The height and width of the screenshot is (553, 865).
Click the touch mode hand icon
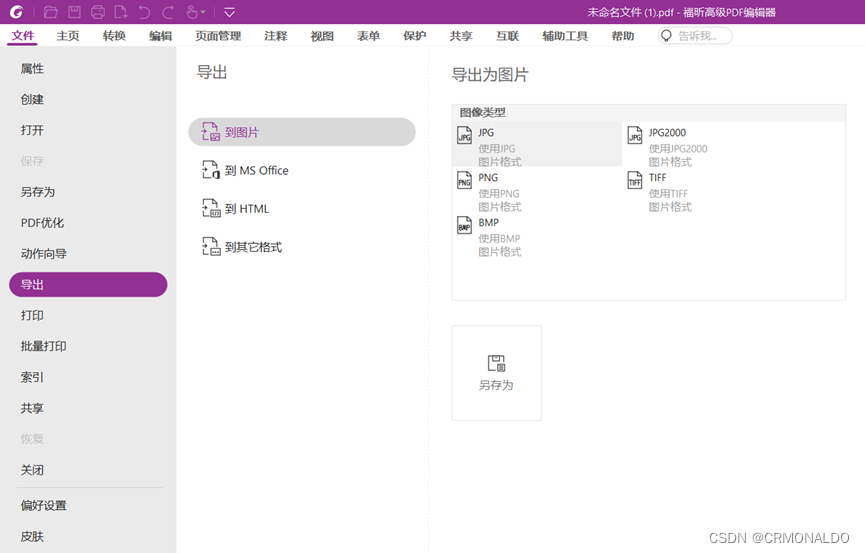coord(191,12)
